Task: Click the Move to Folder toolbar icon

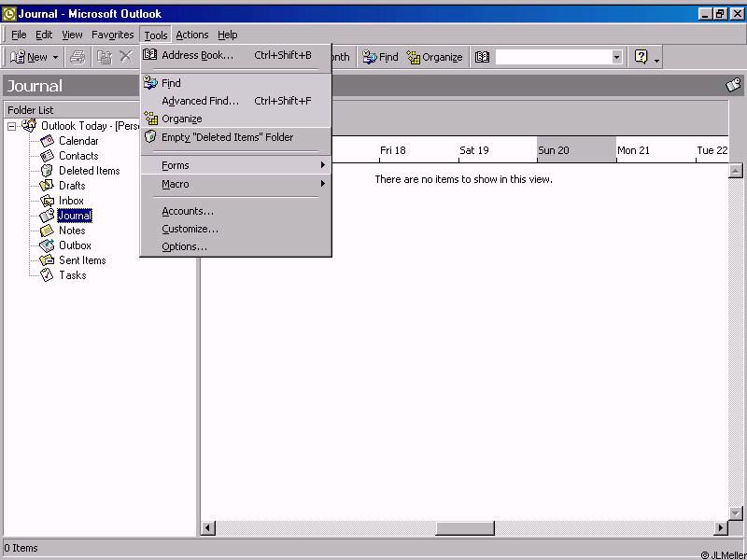Action: click(105, 57)
